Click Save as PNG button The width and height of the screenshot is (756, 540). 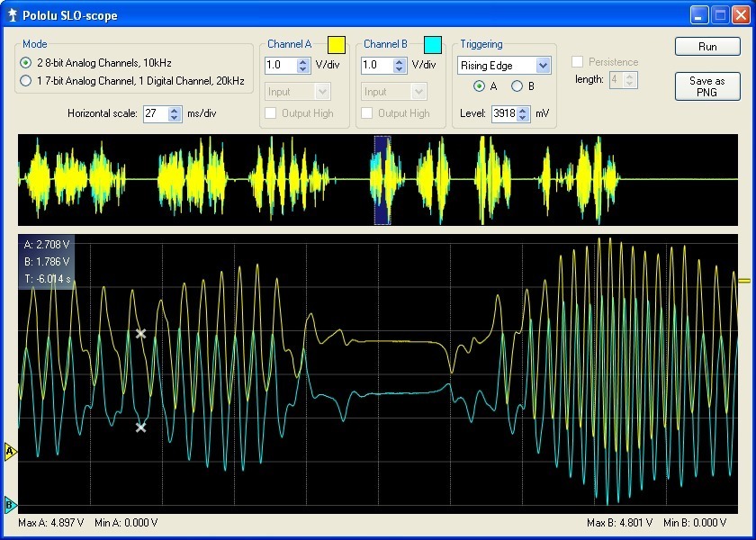[706, 86]
